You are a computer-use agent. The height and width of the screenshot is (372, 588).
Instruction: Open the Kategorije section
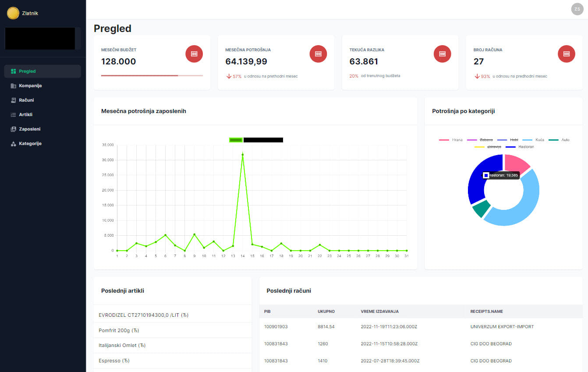coord(43,144)
